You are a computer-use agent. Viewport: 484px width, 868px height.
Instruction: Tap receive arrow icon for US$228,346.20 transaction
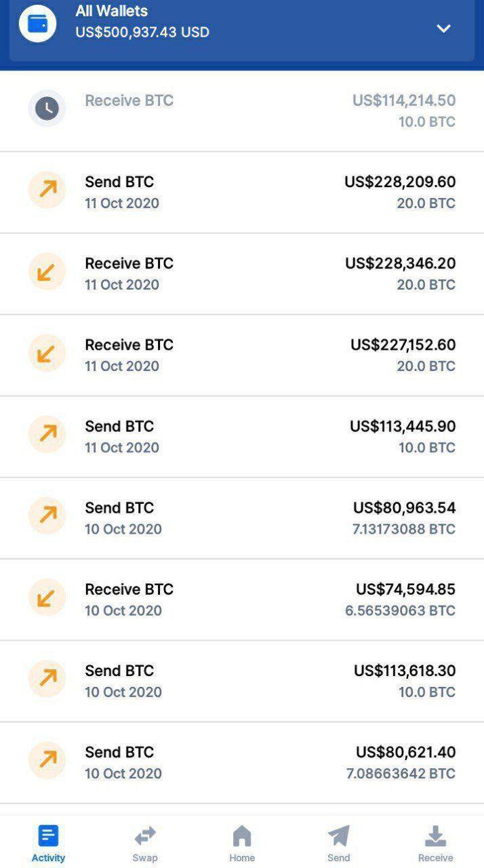pyautogui.click(x=47, y=271)
